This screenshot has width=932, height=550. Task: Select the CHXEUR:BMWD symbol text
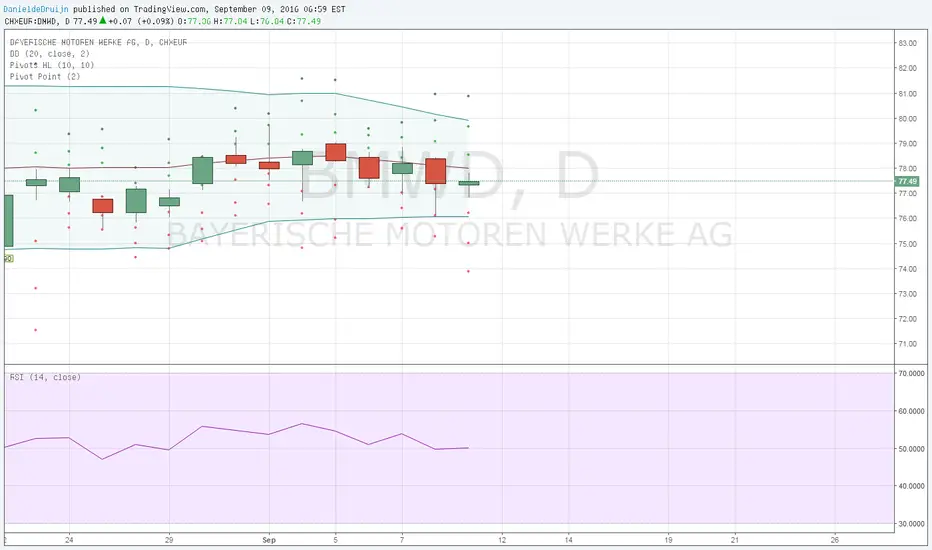(x=32, y=21)
